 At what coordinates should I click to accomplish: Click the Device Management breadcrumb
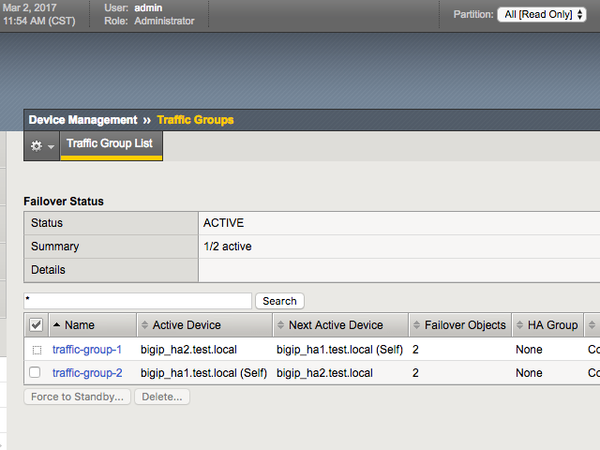tap(82, 120)
